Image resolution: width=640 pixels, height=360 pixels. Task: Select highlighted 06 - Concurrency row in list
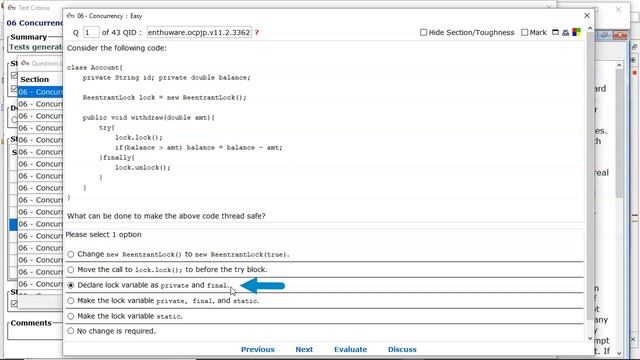tap(40, 92)
